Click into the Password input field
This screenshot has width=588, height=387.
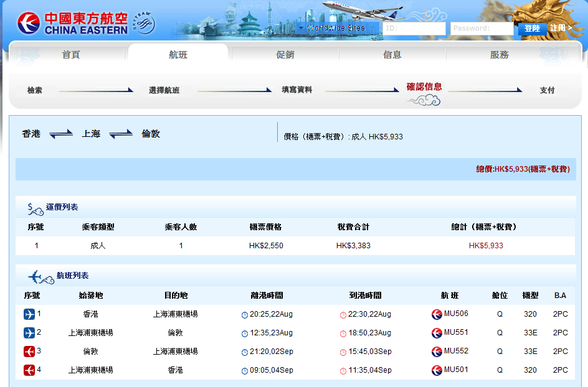pyautogui.click(x=481, y=29)
